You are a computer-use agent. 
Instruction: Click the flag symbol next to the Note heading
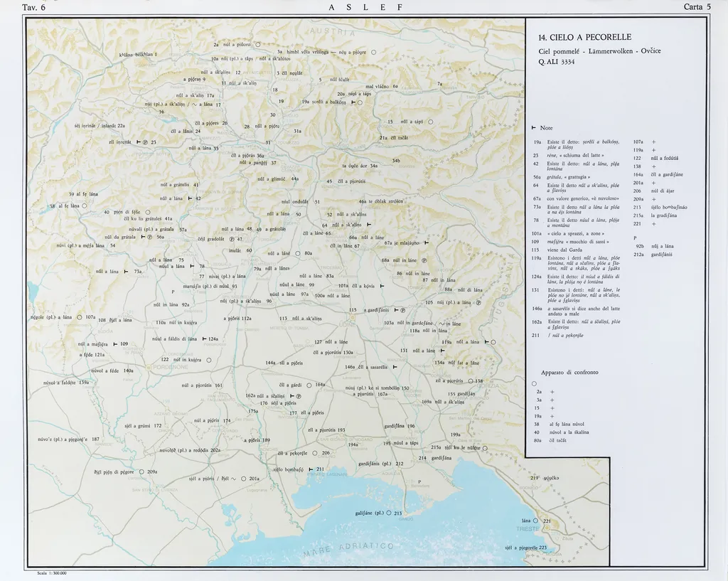(534, 128)
